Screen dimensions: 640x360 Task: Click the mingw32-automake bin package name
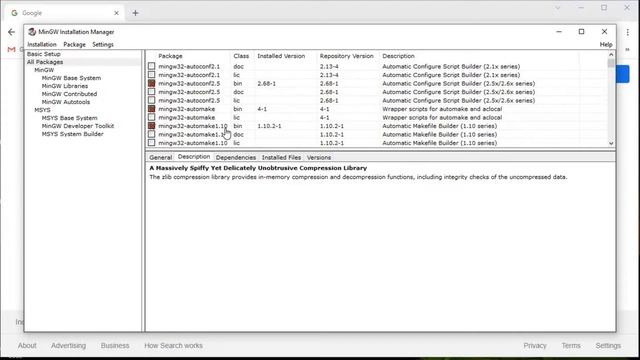pos(187,109)
